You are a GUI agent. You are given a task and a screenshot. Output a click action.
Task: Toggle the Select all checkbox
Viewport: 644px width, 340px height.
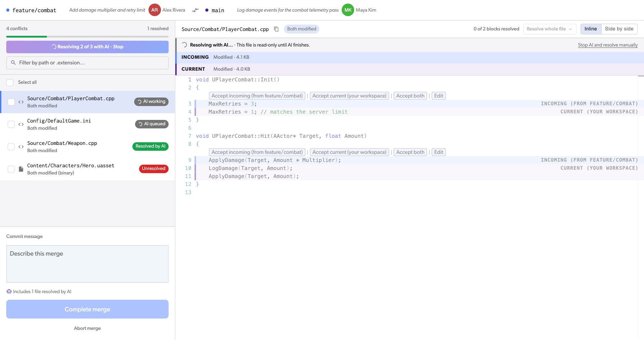pyautogui.click(x=10, y=83)
